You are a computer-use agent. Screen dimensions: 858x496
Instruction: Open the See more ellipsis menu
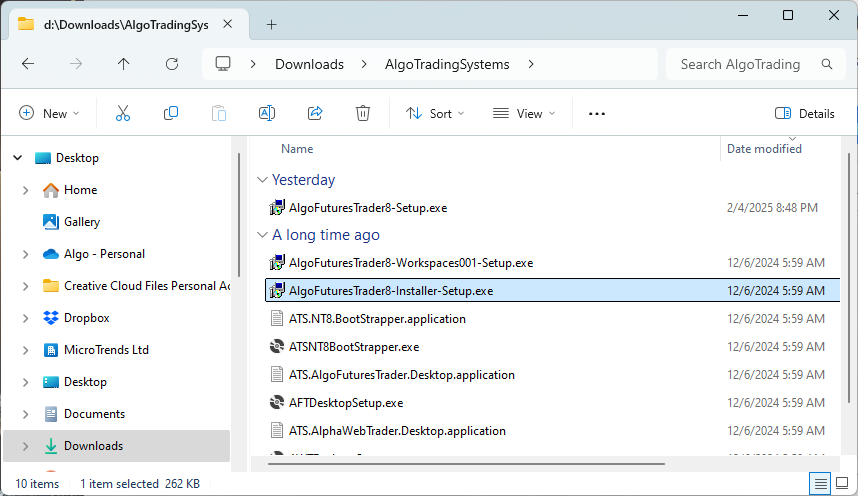(596, 113)
